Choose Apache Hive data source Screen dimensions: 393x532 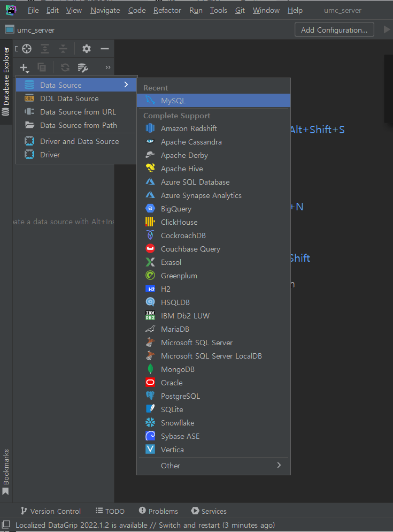(214, 169)
